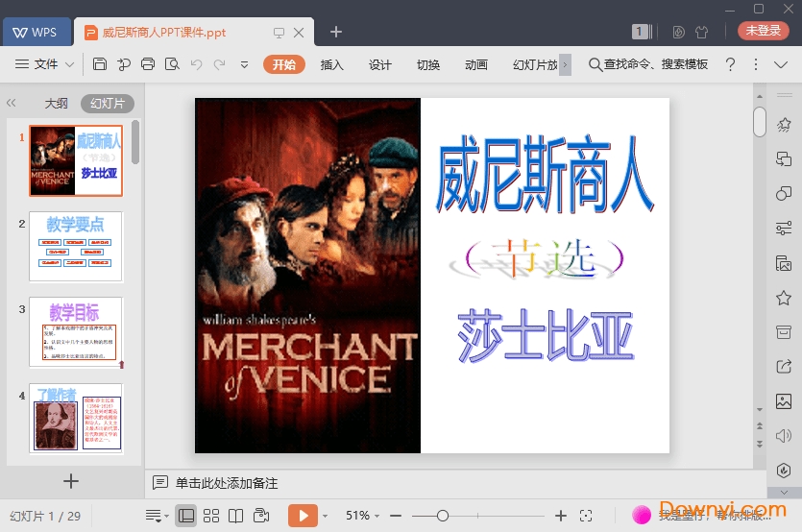Screen dimensions: 802x532
Task: Select slide 4 thumbnail 了解作者
Action: click(76, 419)
